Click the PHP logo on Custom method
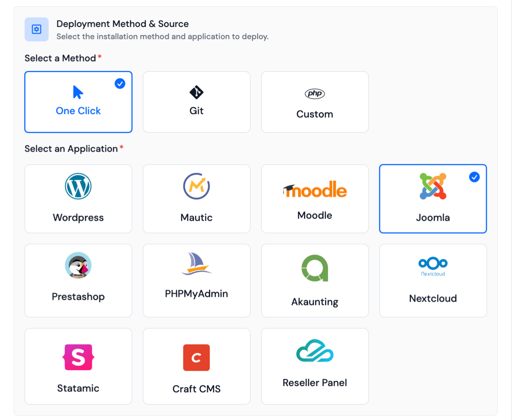This screenshot has width=512, height=420. (x=315, y=94)
